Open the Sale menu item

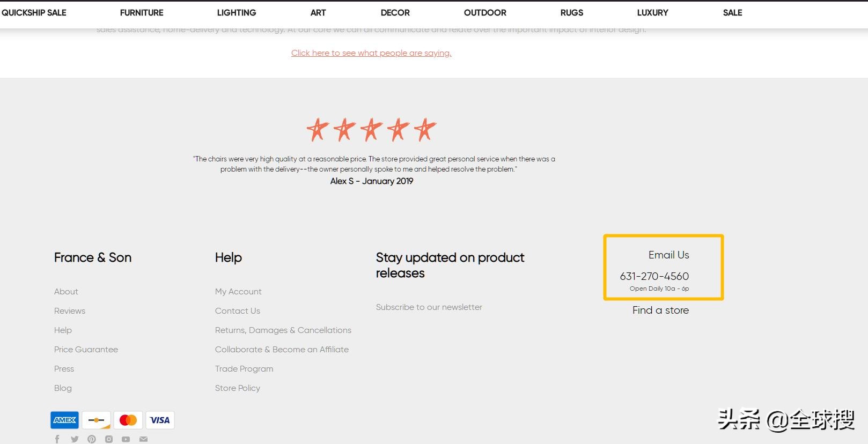tap(733, 12)
